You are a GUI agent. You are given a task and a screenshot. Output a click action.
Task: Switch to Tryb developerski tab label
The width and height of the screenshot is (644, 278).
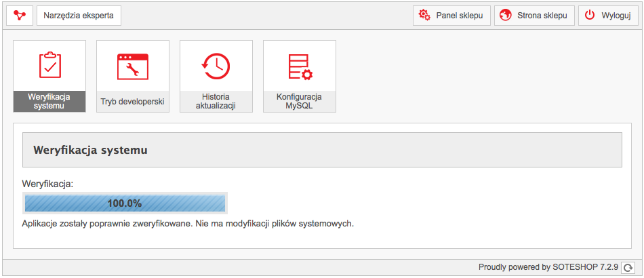click(133, 102)
